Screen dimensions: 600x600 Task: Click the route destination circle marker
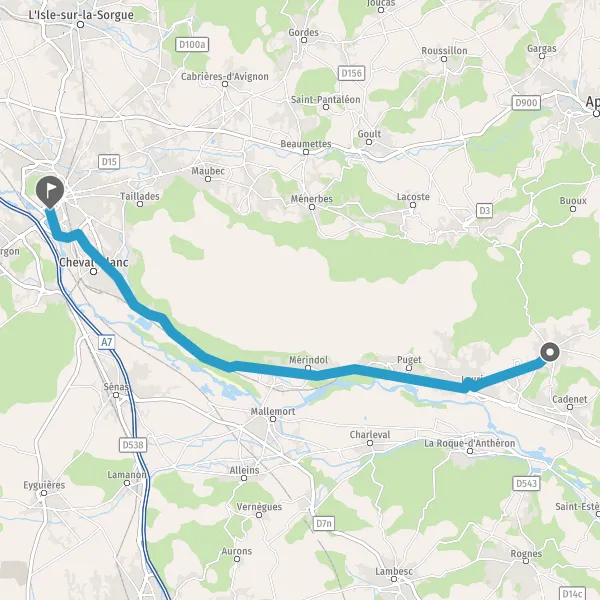[x=550, y=352]
